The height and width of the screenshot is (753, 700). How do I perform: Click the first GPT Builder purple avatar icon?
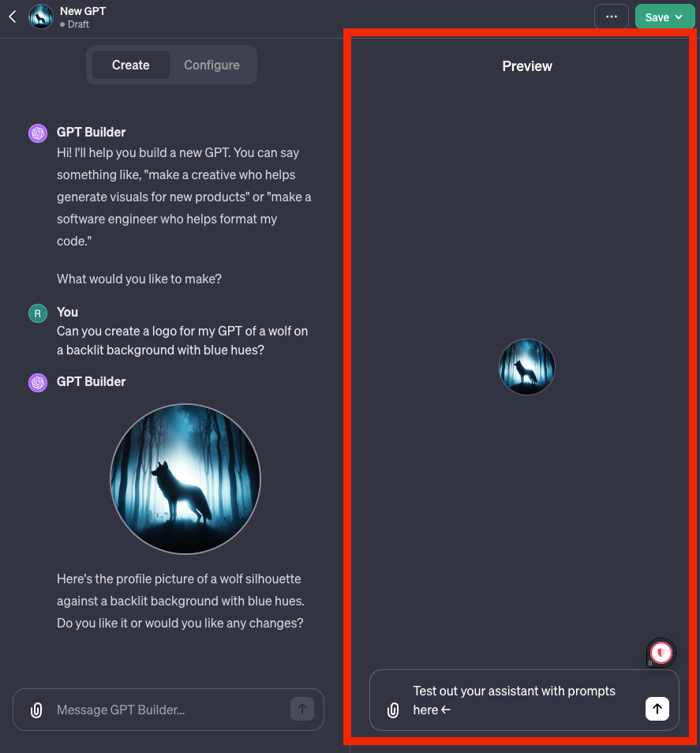[38, 133]
